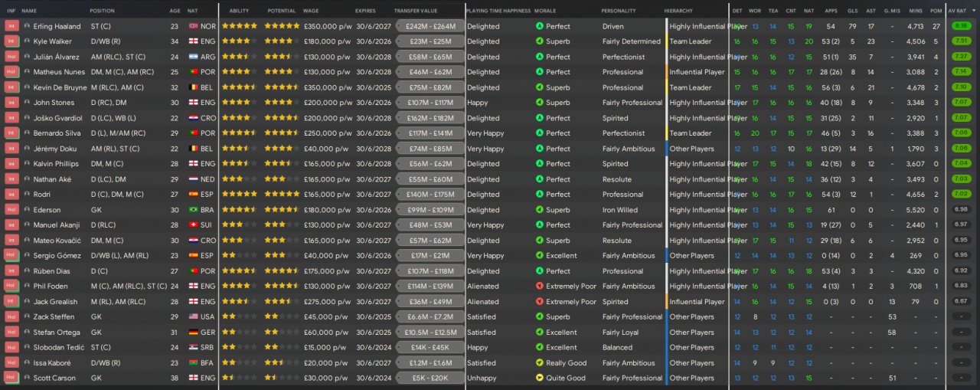Click the £14K - £45K transfer value pill

(x=430, y=347)
